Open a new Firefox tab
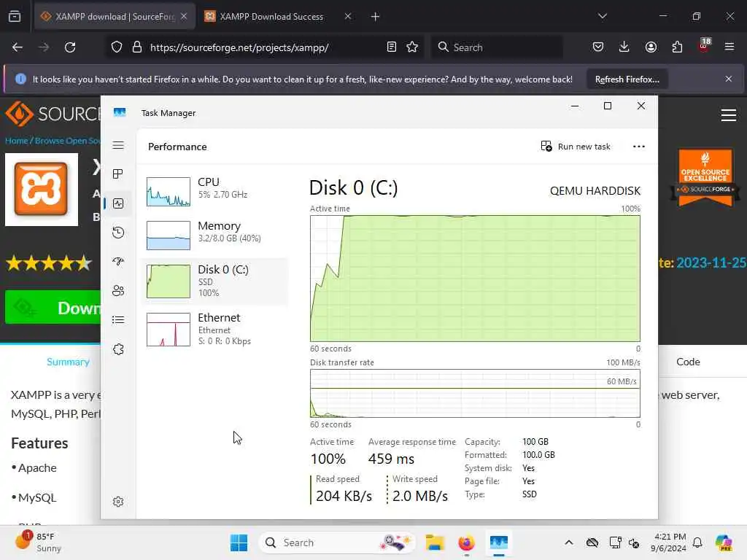Screen dimensions: 747x560 376,17
